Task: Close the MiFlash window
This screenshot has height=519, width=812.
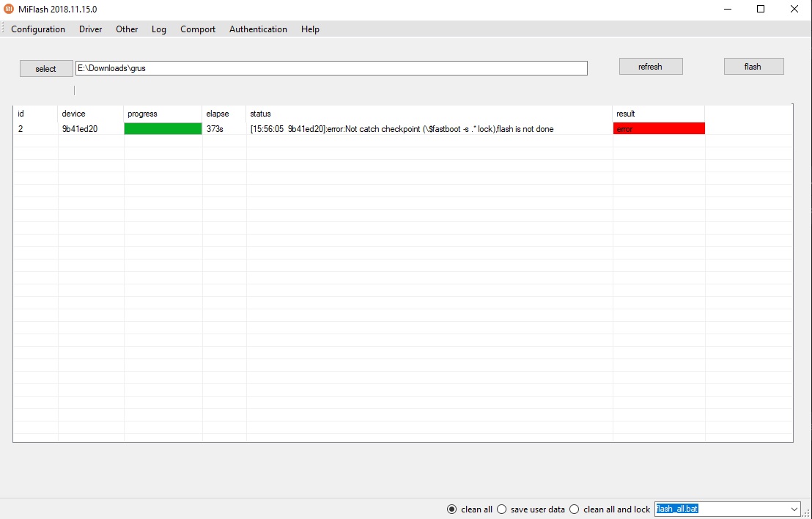Action: [x=794, y=9]
